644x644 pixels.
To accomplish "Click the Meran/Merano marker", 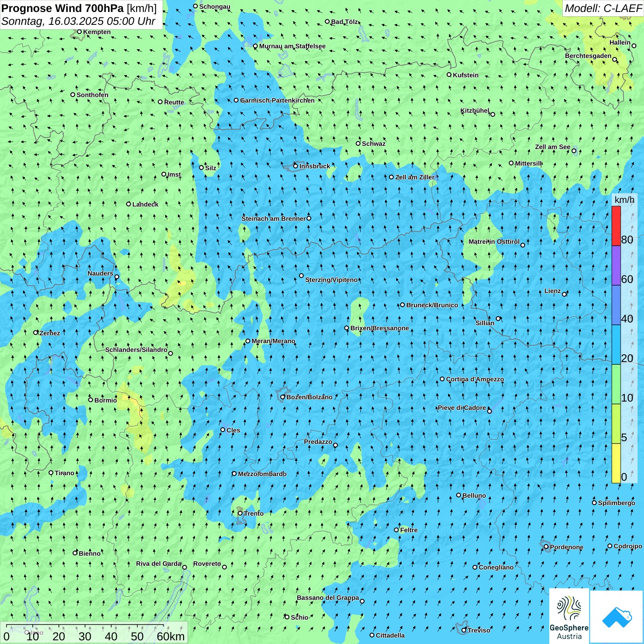I will (x=248, y=341).
